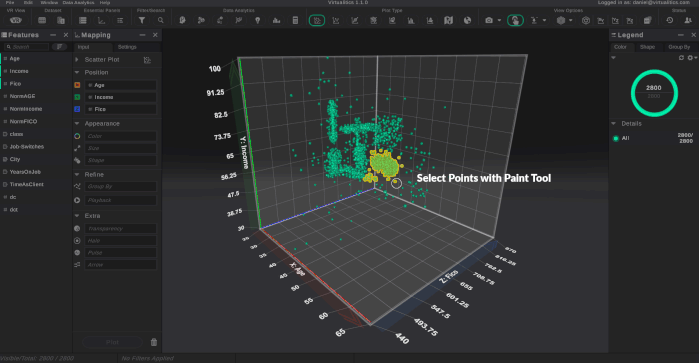Click the green Y axis swatch beside Income
This screenshot has height=363, width=699.
(x=77, y=97)
